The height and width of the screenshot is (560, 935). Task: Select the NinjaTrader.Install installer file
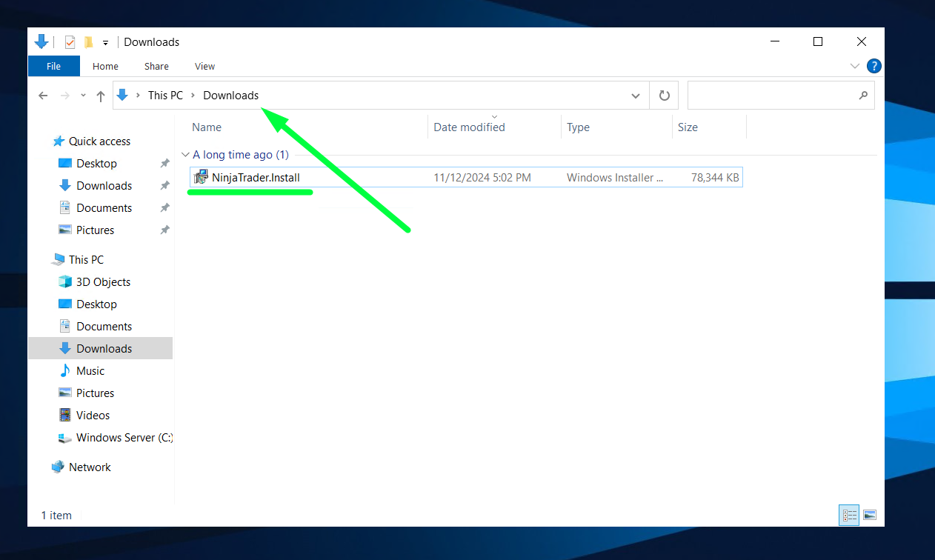pos(256,178)
